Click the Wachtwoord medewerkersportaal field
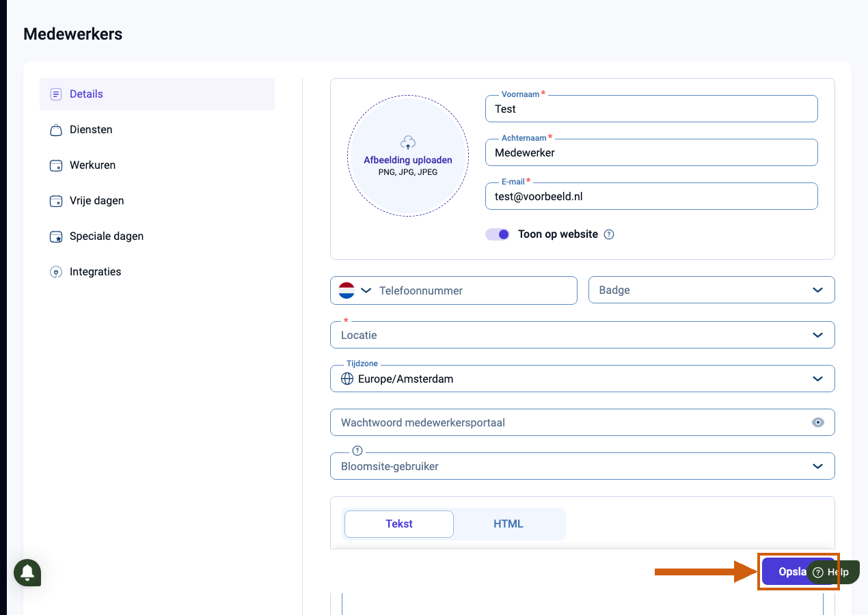The height and width of the screenshot is (615, 868). [x=582, y=422]
